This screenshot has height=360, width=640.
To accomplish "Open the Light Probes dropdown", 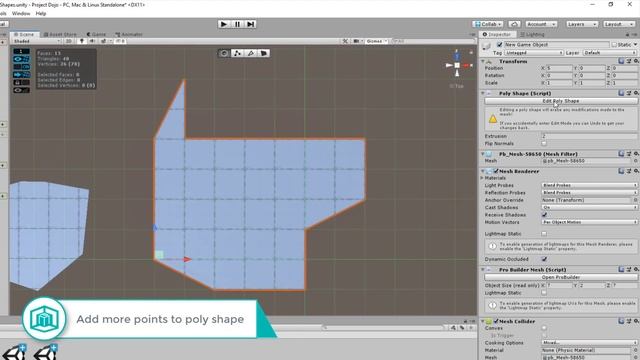I will click(589, 185).
